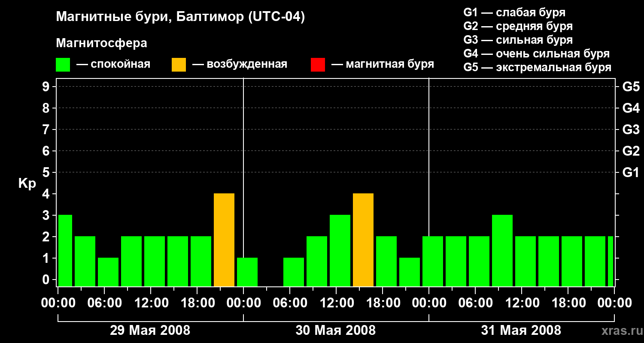Select the orange Kp 4 bar on 30 May
The width and height of the screenshot is (644, 343).
[x=363, y=240]
